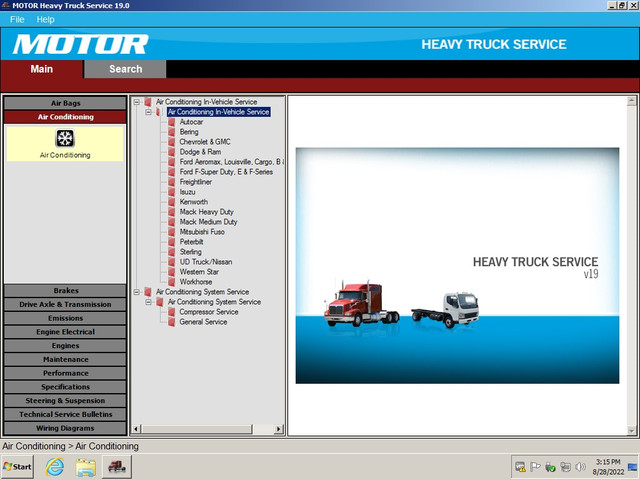The image size is (640, 480).
Task: Open the Engines category
Action: point(65,346)
